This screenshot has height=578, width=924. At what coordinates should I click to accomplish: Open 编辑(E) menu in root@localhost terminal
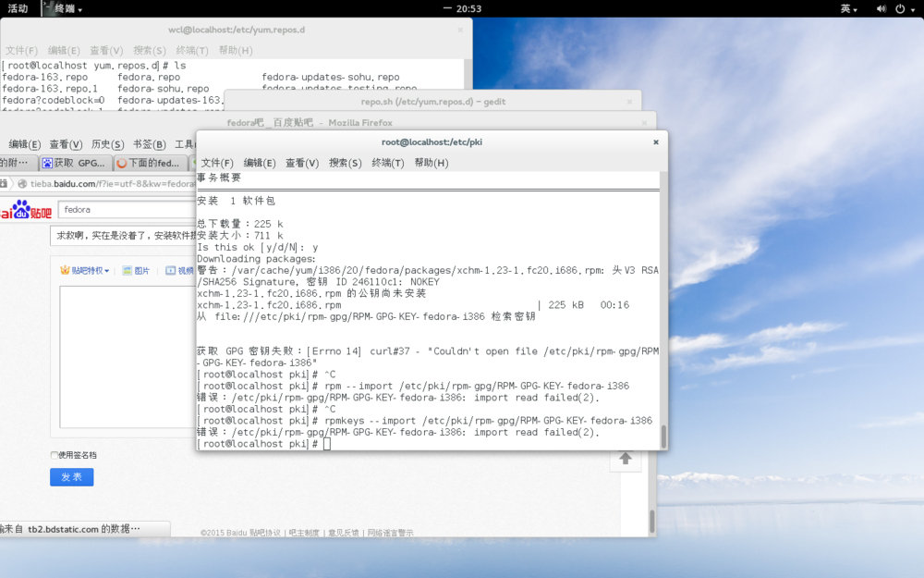coord(260,163)
